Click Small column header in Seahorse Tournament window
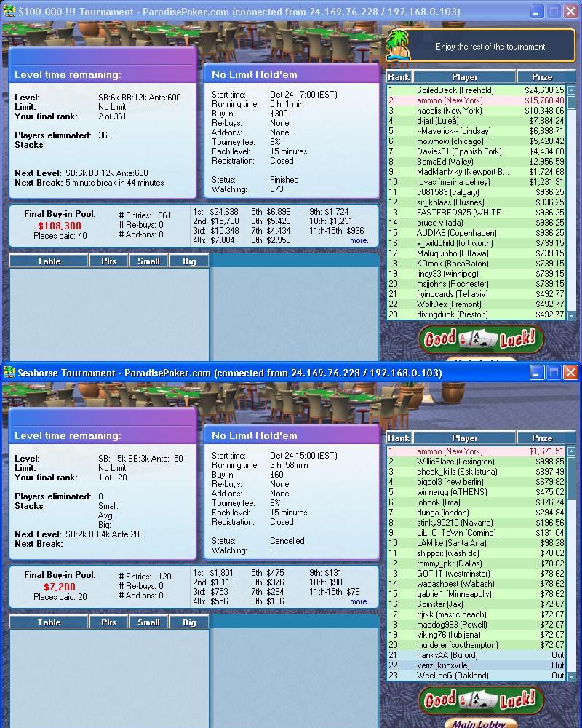Screen dimensions: 582x728 pyautogui.click(x=148, y=622)
